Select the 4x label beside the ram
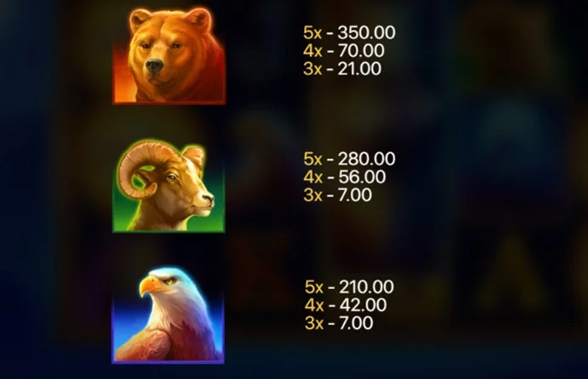This screenshot has width=588, height=379. click(x=313, y=177)
